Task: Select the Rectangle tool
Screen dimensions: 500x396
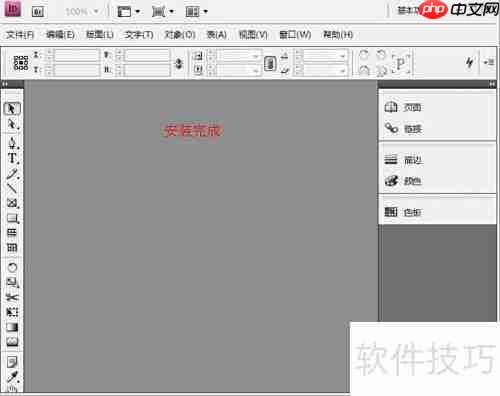Action: (12, 219)
